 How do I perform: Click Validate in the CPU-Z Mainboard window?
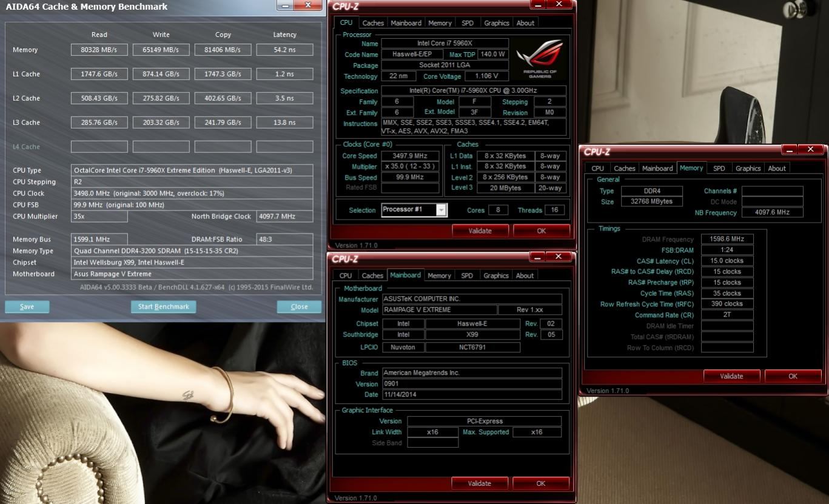480,483
